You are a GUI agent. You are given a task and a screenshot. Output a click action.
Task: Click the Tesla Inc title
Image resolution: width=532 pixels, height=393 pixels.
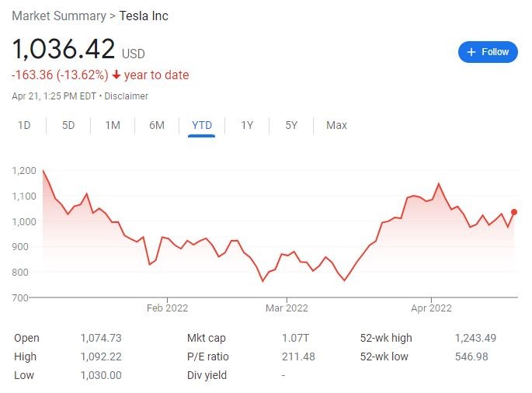(x=143, y=16)
